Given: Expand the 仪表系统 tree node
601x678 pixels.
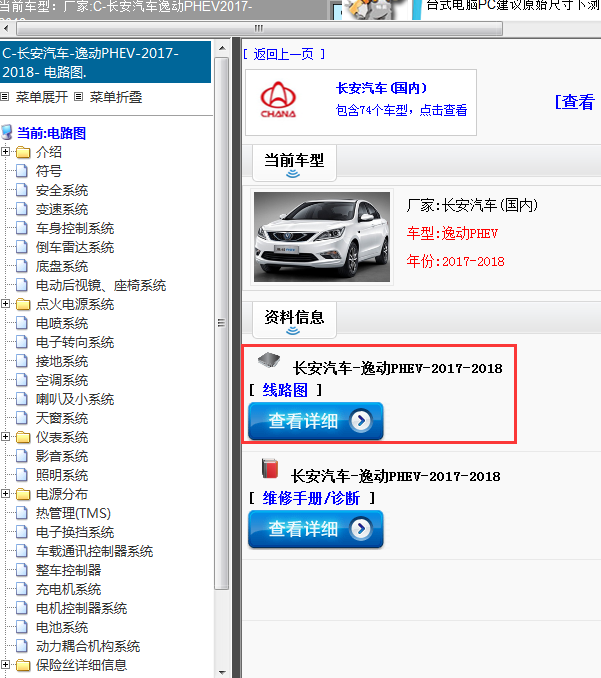Looking at the screenshot, I should (x=5, y=437).
